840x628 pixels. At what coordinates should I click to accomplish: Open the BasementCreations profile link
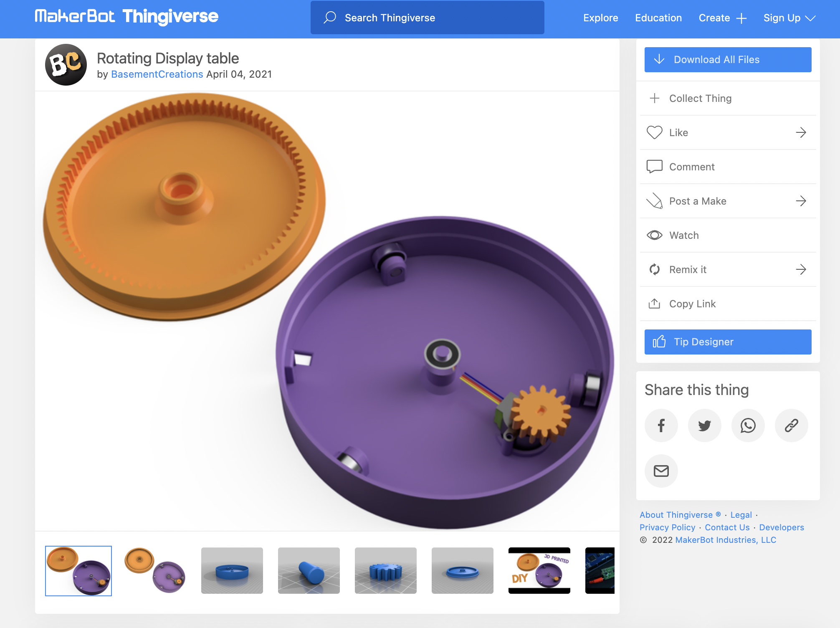point(157,74)
